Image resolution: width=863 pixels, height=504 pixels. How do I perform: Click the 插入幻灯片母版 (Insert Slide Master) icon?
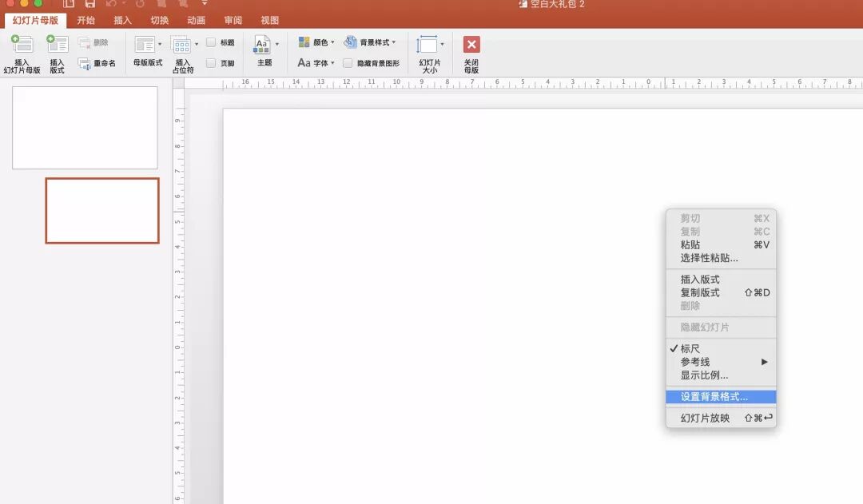(22, 44)
